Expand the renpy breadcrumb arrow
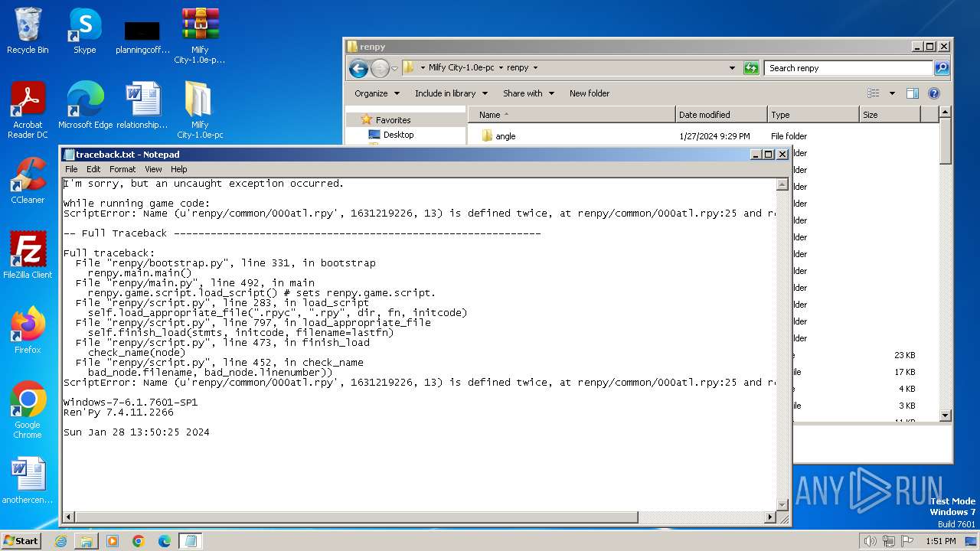980x551 pixels. [x=535, y=68]
